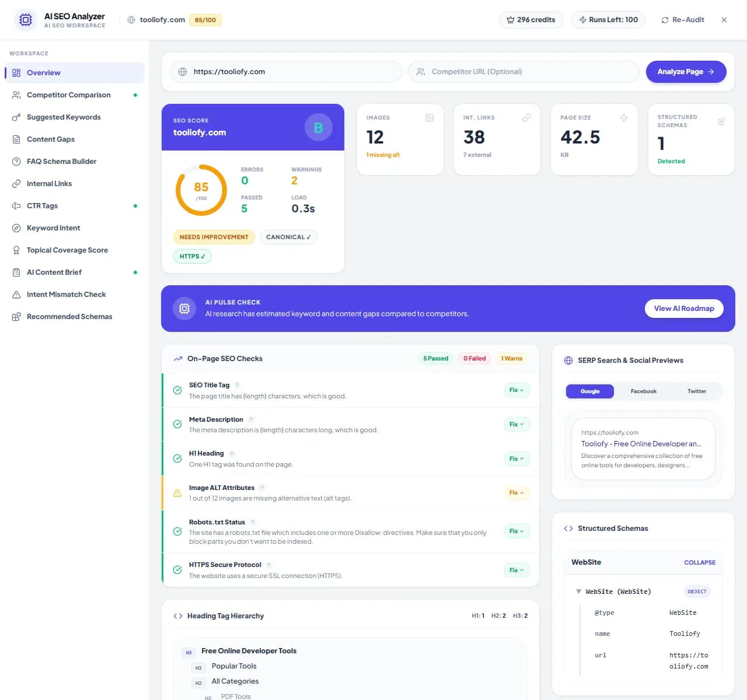Click the bolt icon on Page Size card

(x=624, y=118)
